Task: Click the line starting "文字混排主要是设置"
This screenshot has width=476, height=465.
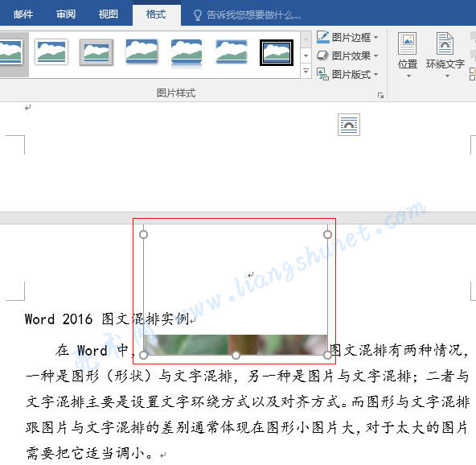Action: point(248,402)
